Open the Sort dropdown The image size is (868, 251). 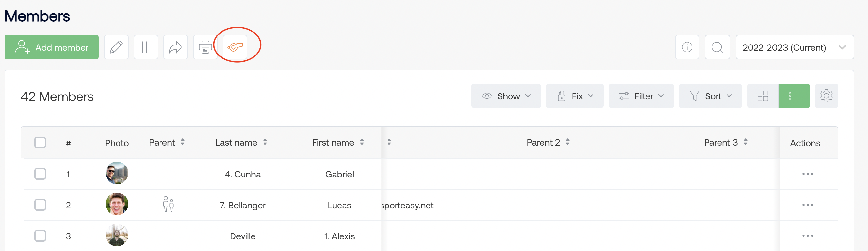[x=710, y=96]
